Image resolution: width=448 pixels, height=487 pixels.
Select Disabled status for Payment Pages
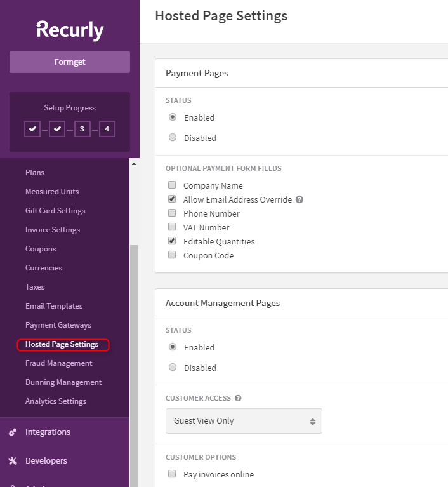tap(173, 138)
